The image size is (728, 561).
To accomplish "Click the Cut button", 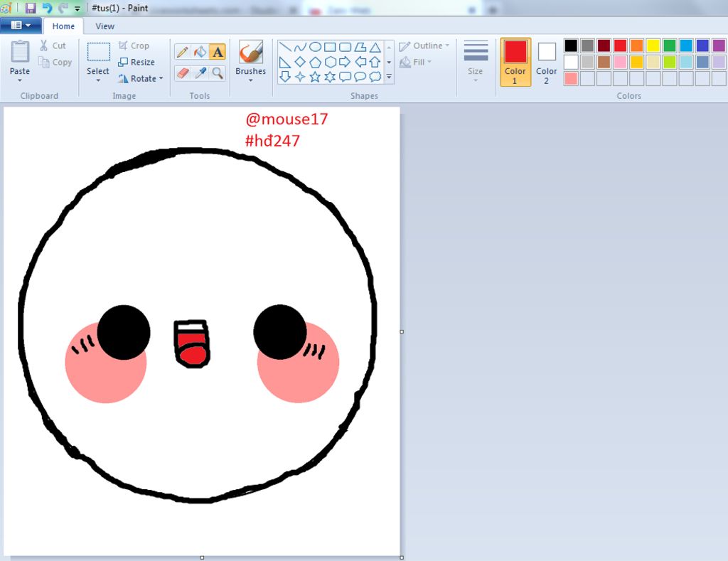I will pos(53,46).
